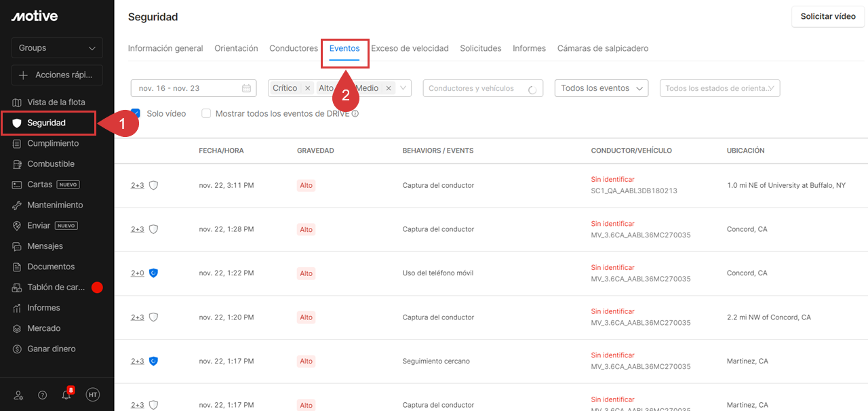Go to Combustible in the sidebar
This screenshot has height=411, width=868.
click(x=51, y=164)
